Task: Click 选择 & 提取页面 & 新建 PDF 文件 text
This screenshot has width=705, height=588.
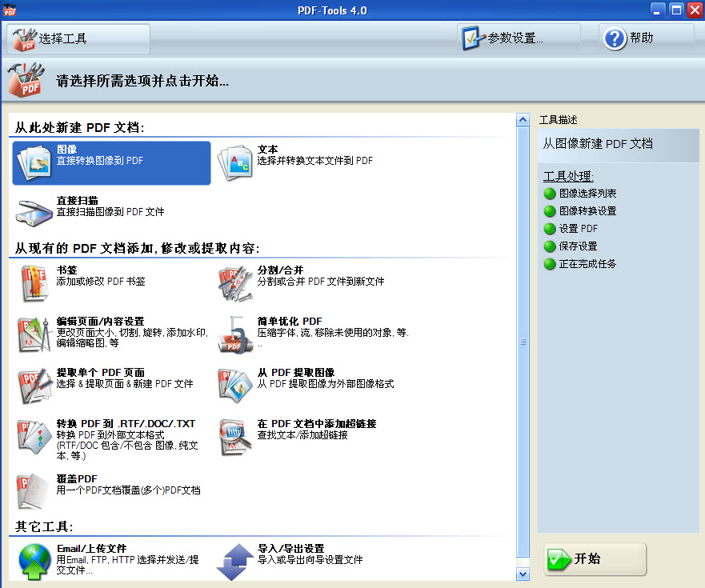Action: click(125, 384)
